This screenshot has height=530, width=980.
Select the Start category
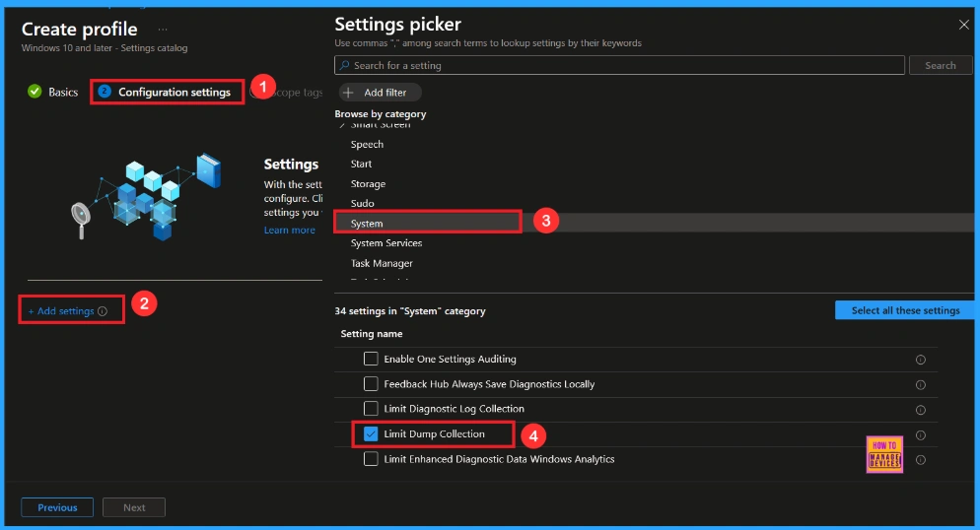point(361,164)
